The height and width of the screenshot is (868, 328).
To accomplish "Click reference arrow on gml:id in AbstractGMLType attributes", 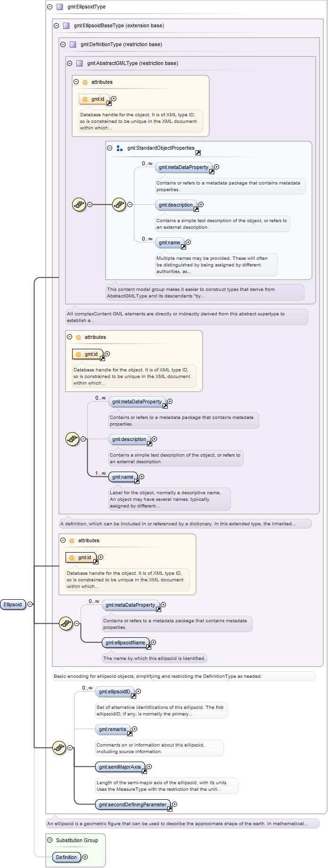I will (x=109, y=103).
